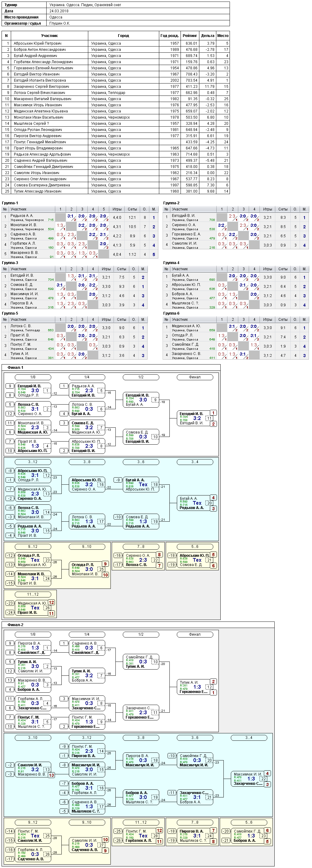Click the "Год рожд." column header

point(170,35)
